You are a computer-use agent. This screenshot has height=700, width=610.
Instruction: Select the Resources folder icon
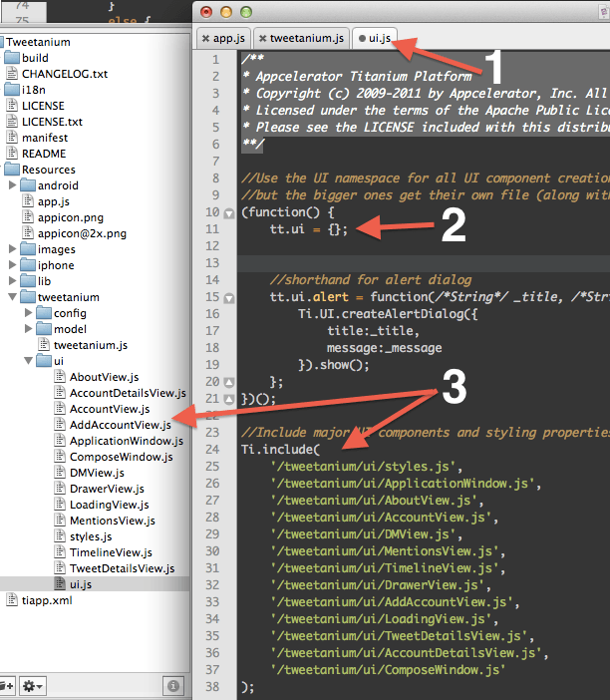point(12,170)
